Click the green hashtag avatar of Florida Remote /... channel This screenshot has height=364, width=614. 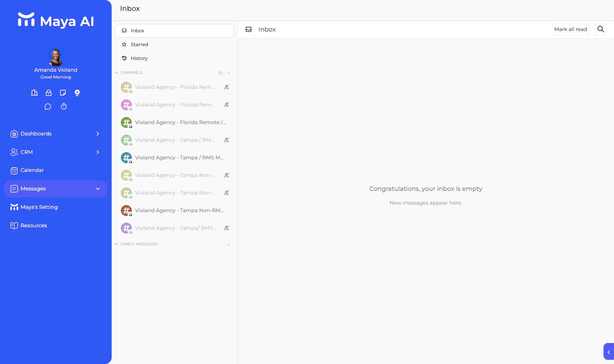click(126, 122)
